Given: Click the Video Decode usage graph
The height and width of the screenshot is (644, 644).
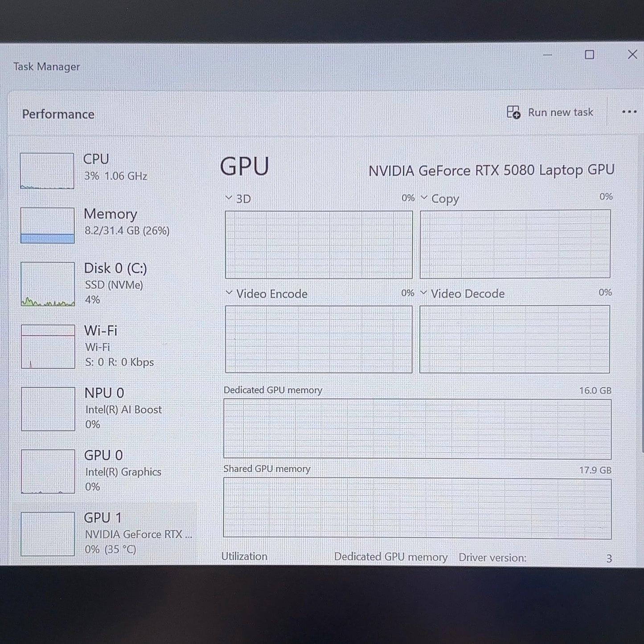Looking at the screenshot, I should tap(514, 339).
